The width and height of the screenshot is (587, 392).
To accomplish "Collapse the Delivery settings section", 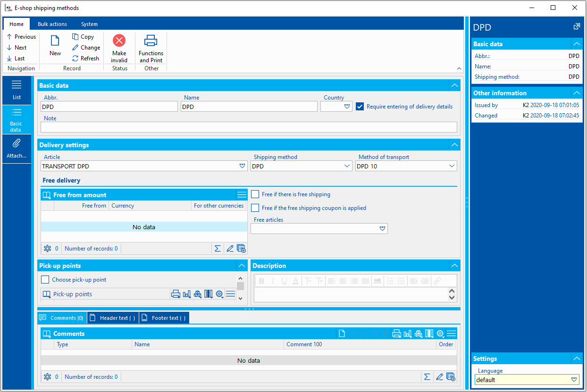I will point(454,145).
